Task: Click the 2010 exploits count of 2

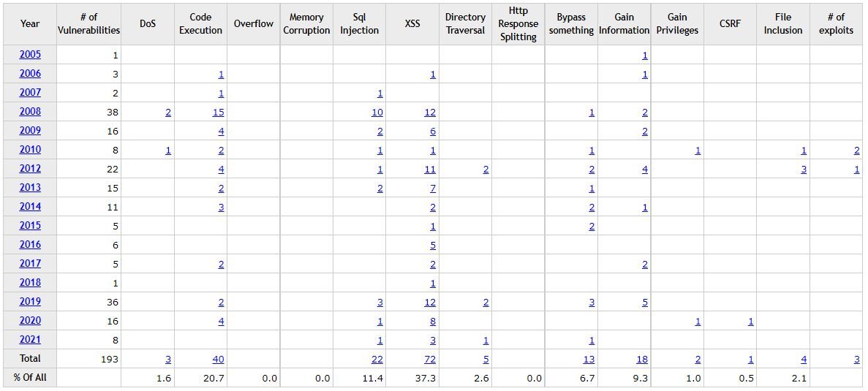Action: (857, 151)
